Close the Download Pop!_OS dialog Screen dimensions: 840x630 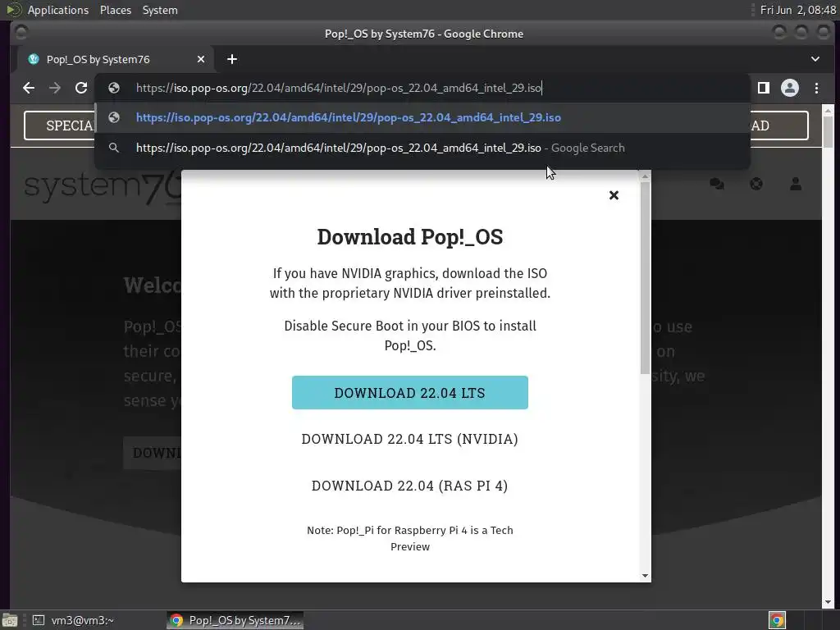614,195
